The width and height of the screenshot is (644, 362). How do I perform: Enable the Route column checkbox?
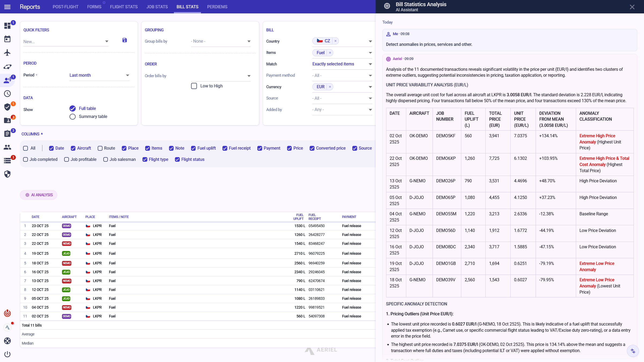(x=100, y=148)
